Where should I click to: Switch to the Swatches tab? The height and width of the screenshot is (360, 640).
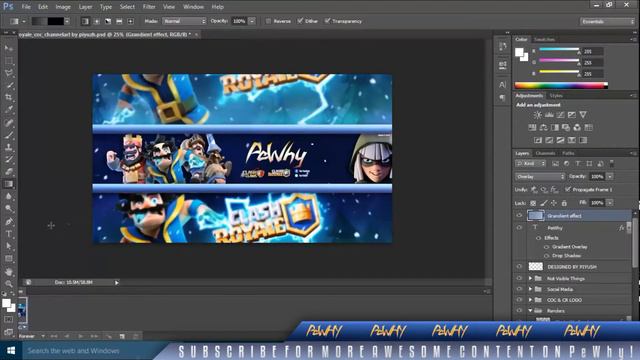[x=544, y=40]
